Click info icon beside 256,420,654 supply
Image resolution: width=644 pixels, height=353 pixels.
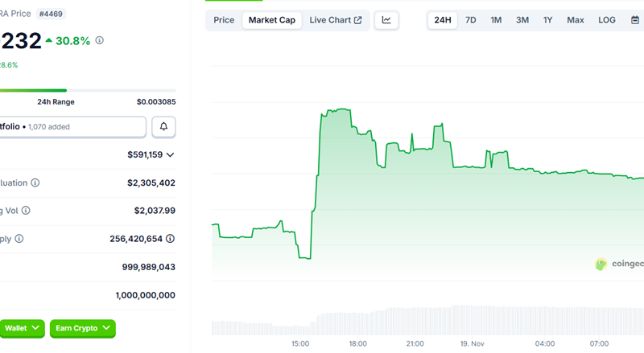(171, 239)
